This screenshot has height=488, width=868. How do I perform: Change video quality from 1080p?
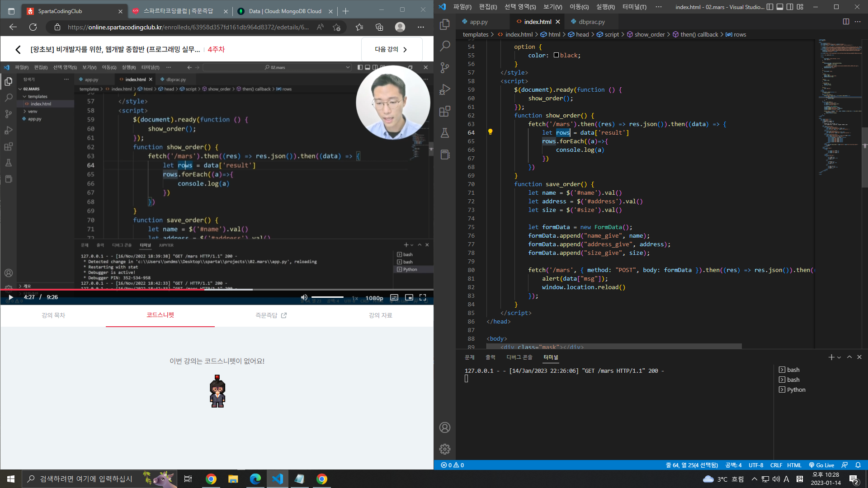click(374, 298)
